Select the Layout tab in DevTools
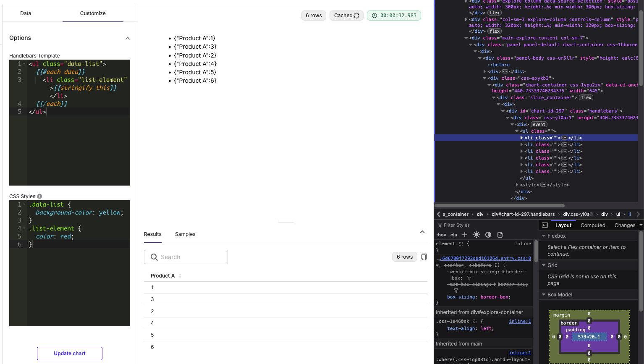The image size is (644, 364). tap(563, 225)
